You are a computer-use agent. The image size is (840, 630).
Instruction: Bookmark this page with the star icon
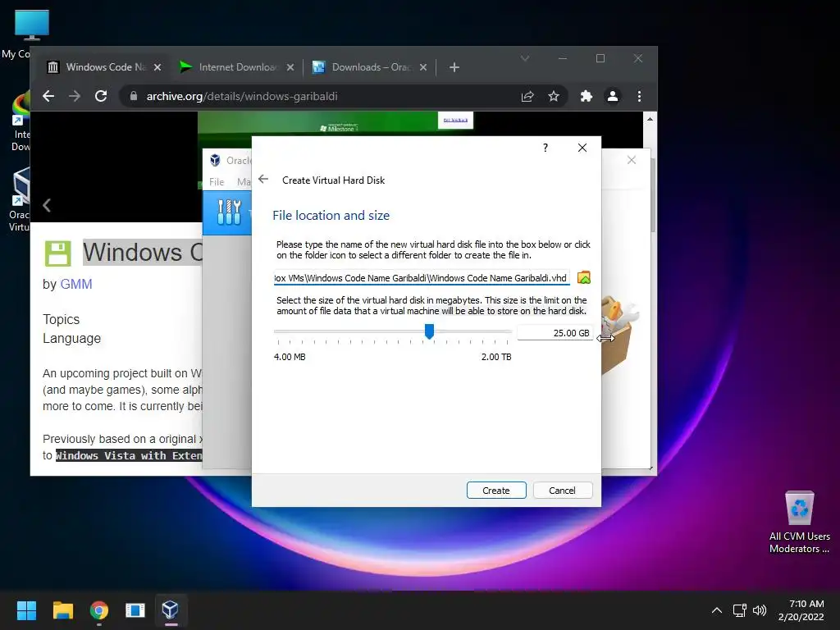coord(554,97)
